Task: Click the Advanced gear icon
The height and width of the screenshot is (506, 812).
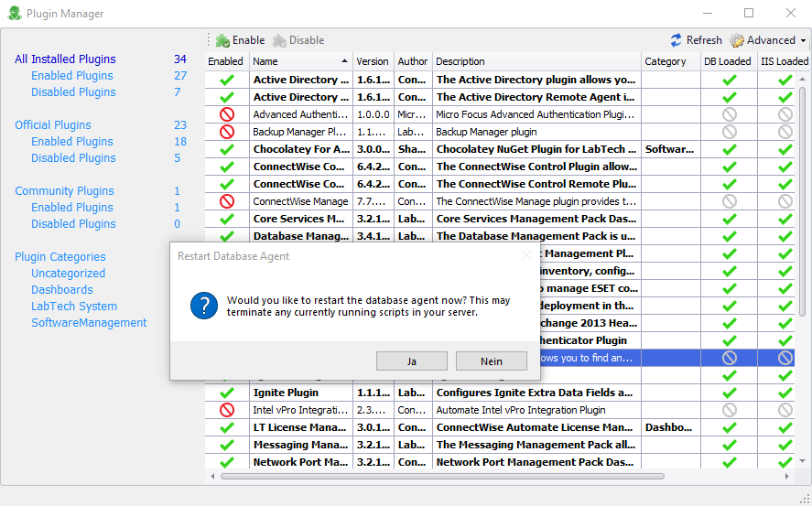Action: pyautogui.click(x=738, y=40)
